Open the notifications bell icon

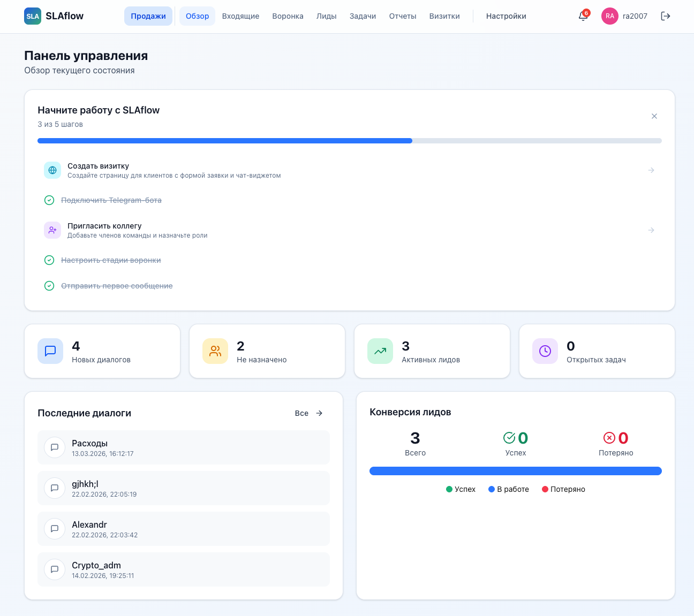[583, 16]
